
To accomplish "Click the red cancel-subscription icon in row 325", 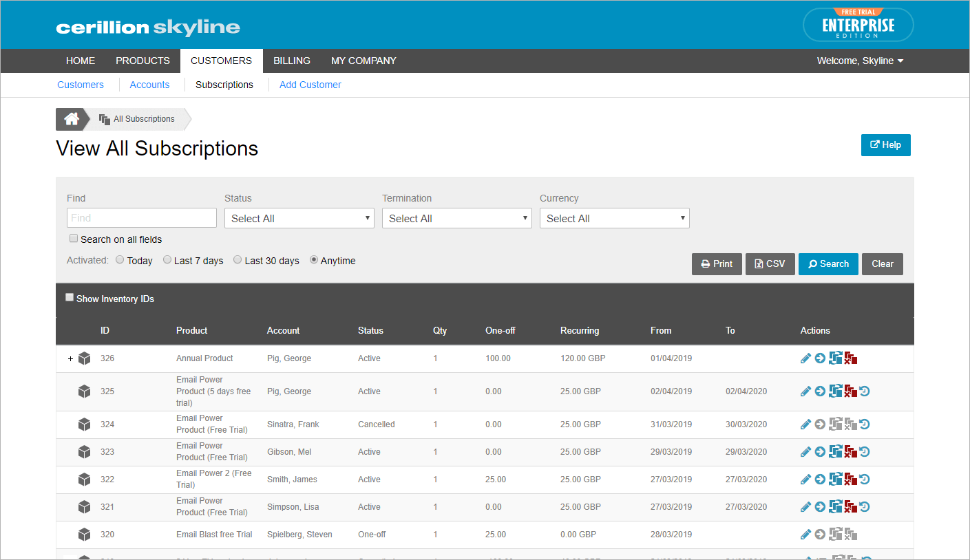I will point(851,391).
